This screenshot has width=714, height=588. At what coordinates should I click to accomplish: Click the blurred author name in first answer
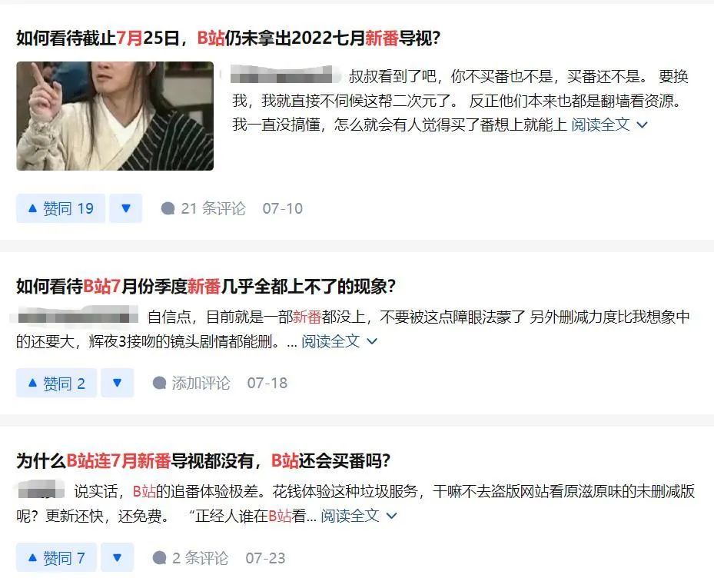click(285, 75)
